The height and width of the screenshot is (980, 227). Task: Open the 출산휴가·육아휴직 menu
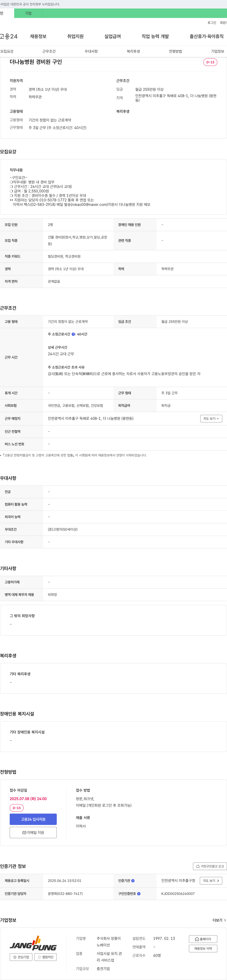(x=206, y=37)
